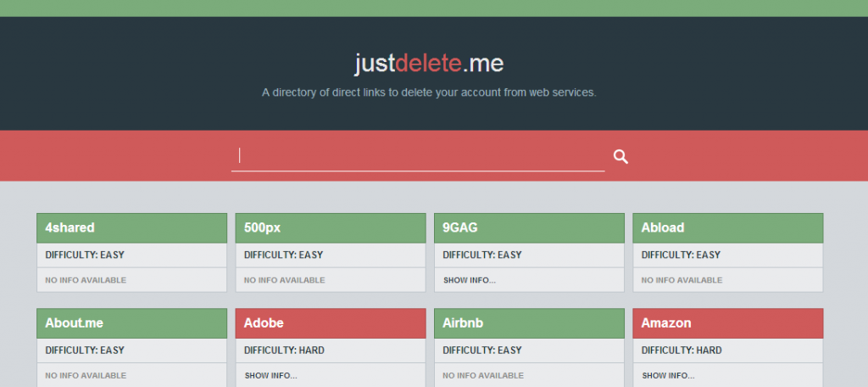Click Difficulty: Easy on Abload card
Image resolution: width=868 pixels, height=387 pixels.
pyautogui.click(x=681, y=255)
